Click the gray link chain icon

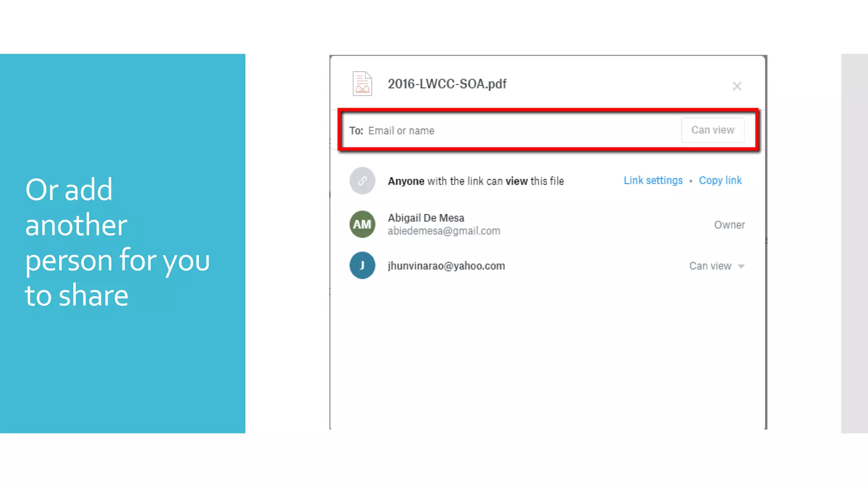(x=362, y=181)
